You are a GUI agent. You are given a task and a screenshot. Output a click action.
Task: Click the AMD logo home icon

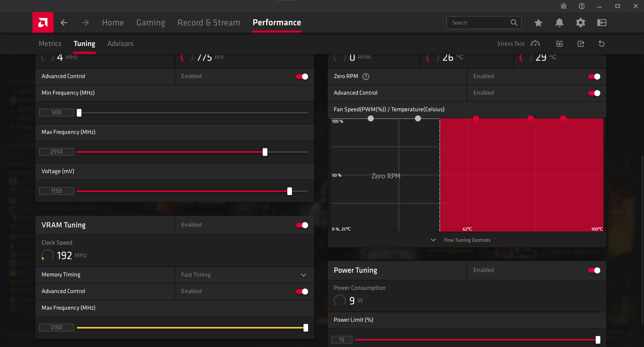click(x=43, y=22)
